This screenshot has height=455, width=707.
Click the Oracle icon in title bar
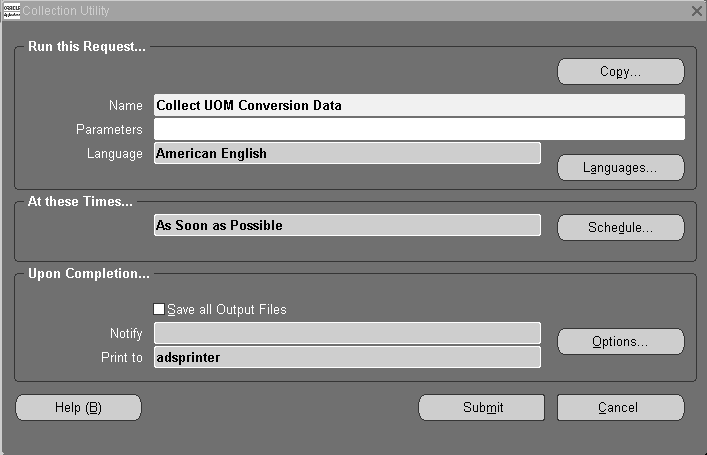pos(12,10)
